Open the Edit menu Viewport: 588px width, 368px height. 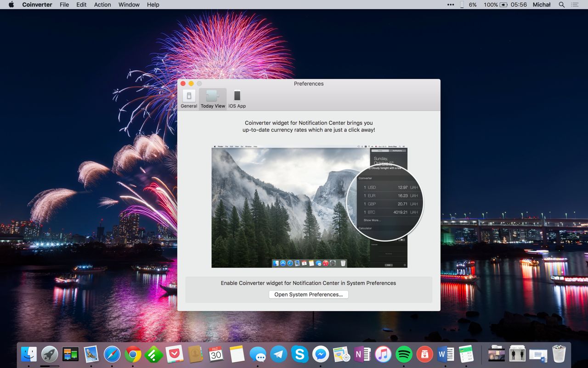pos(81,5)
